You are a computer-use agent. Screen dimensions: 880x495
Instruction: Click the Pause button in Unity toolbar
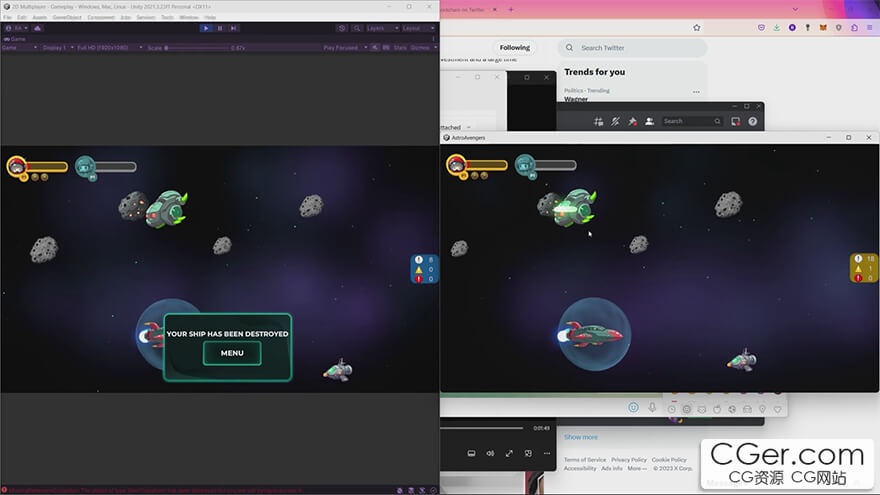pyautogui.click(x=220, y=28)
